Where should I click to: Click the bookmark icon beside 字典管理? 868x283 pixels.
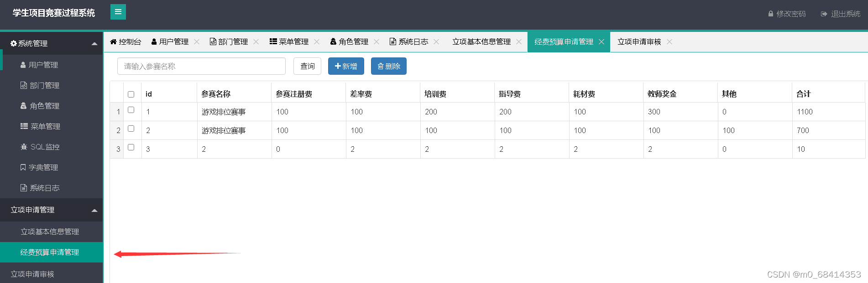coord(23,167)
